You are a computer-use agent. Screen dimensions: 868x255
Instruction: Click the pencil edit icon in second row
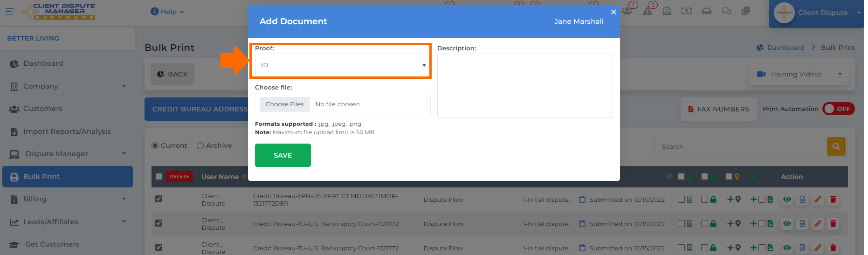tap(818, 224)
